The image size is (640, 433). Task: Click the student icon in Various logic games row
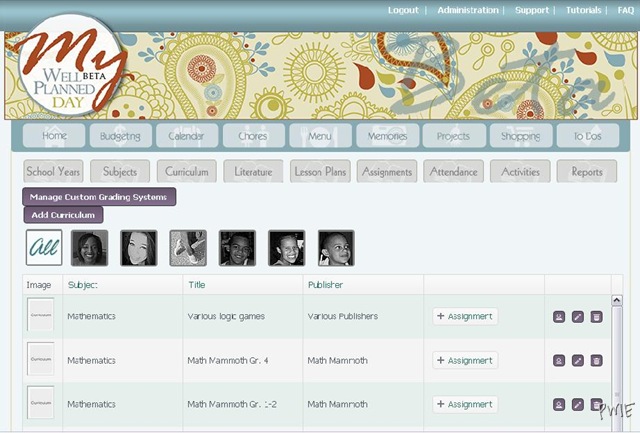pyautogui.click(x=559, y=317)
